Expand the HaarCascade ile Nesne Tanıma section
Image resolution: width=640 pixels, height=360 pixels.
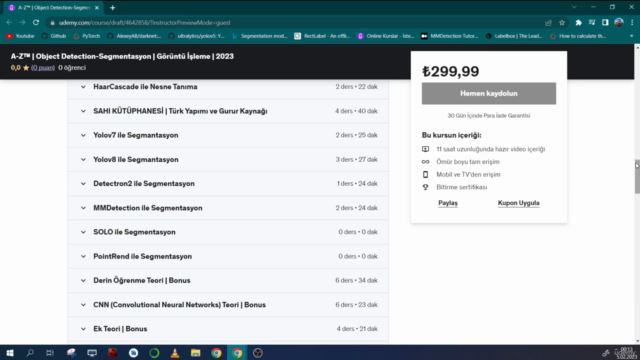[x=228, y=87]
